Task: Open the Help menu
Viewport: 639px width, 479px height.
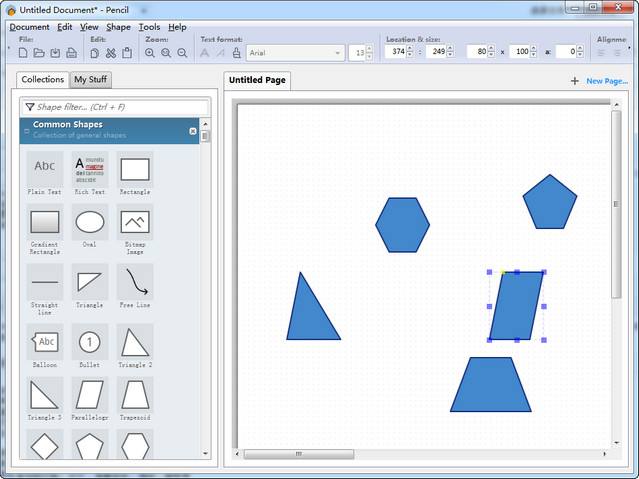Action: pos(177,27)
